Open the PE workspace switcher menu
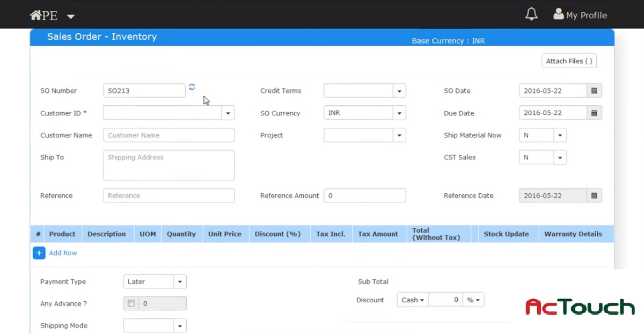The width and height of the screenshot is (644, 334). point(70,16)
